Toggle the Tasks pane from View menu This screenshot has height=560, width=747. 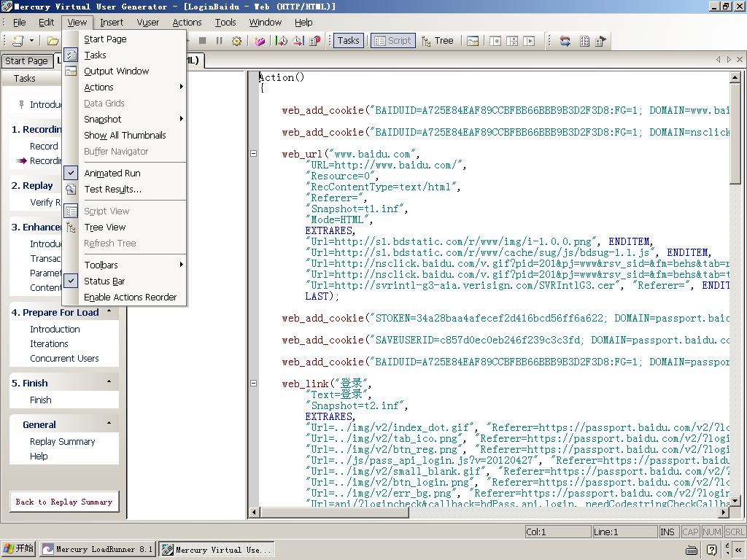pos(124,55)
